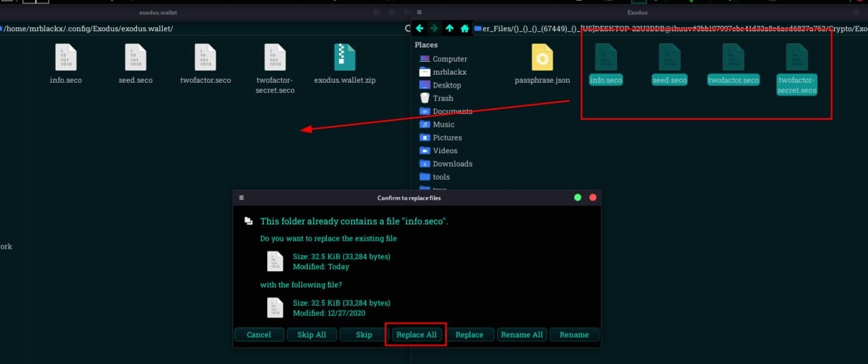Open the replace dialog's hamburger menu
The height and width of the screenshot is (364, 868).
pyautogui.click(x=241, y=198)
